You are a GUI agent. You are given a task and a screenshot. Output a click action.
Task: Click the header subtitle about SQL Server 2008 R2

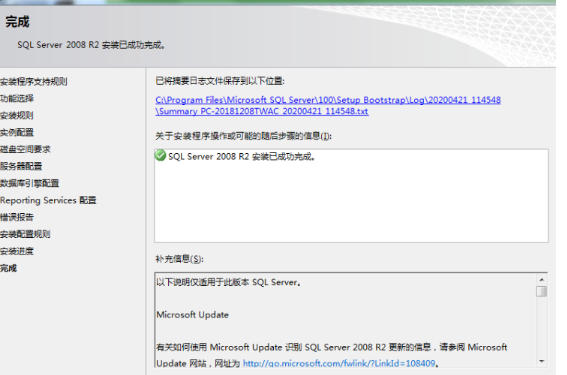coord(91,45)
